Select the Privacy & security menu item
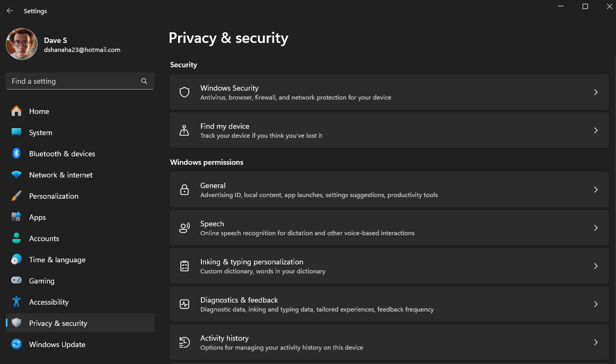This screenshot has width=616, height=364. [x=58, y=323]
